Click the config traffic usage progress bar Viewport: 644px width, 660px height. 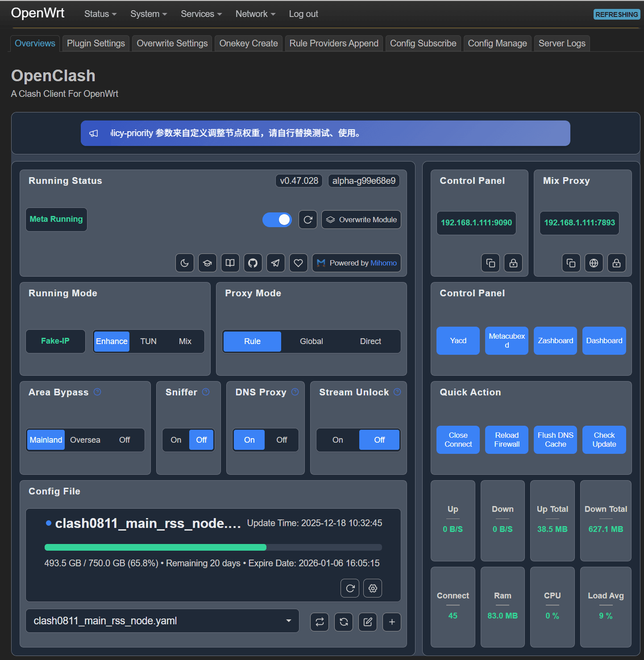pyautogui.click(x=213, y=547)
